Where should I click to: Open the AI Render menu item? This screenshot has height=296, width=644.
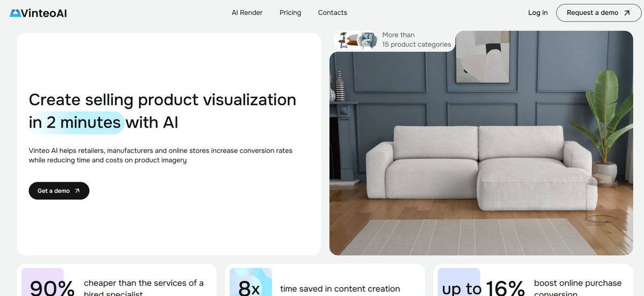point(247,13)
